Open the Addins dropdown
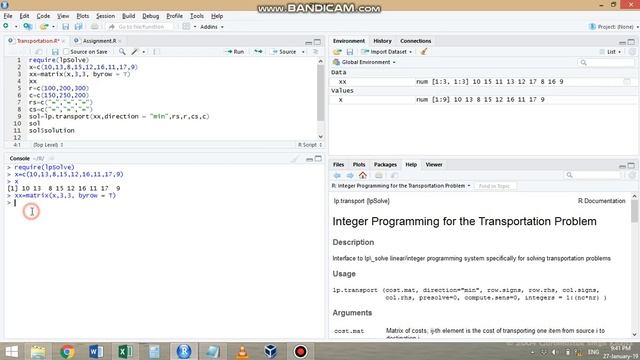Viewport: 640px width, 360px height. point(212,27)
